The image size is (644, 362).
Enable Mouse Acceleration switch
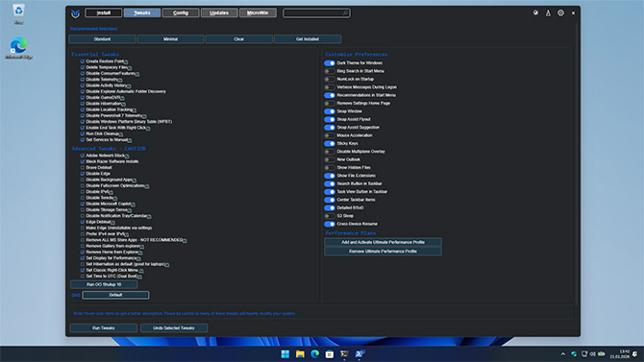pyautogui.click(x=330, y=135)
